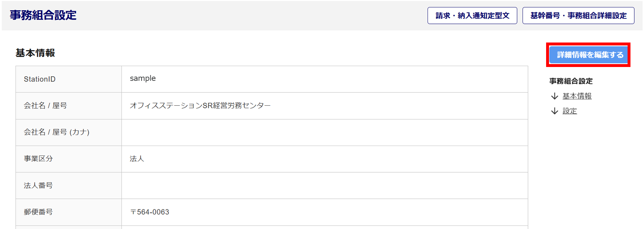Click the postal code 〒564-0063
Viewport: 644px width, 229px height.
(150, 212)
